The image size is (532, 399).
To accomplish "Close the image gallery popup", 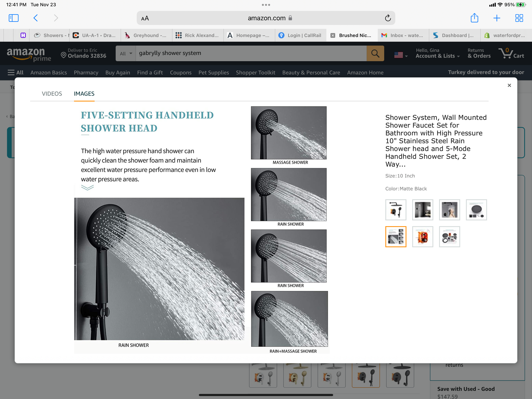I will pyautogui.click(x=509, y=85).
